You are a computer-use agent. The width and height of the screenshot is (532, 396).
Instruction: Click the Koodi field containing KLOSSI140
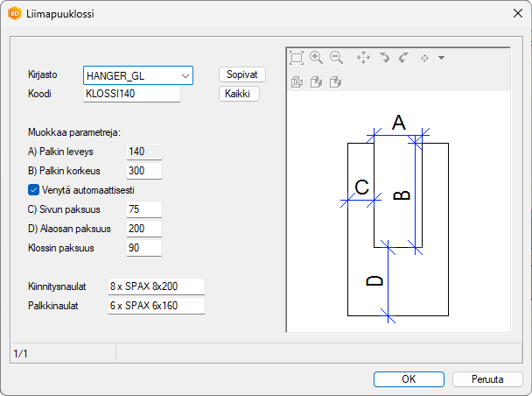131,94
